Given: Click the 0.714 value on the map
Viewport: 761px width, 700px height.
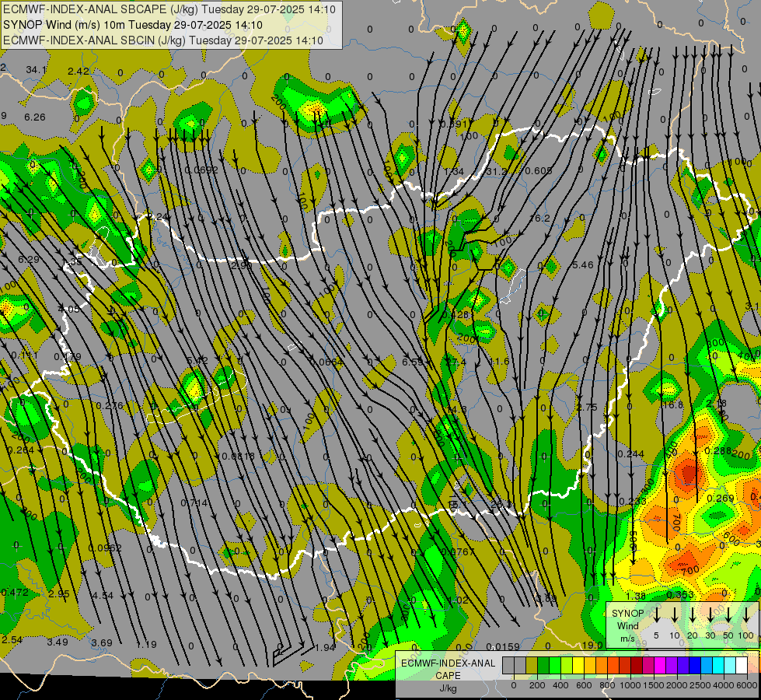Looking at the screenshot, I should tap(194, 502).
